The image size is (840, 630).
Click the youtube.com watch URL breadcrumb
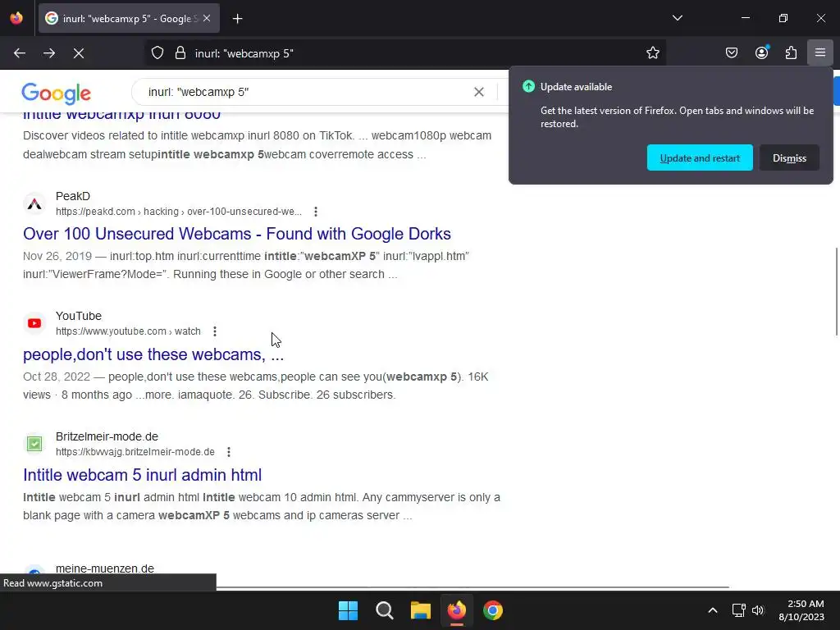pos(128,331)
